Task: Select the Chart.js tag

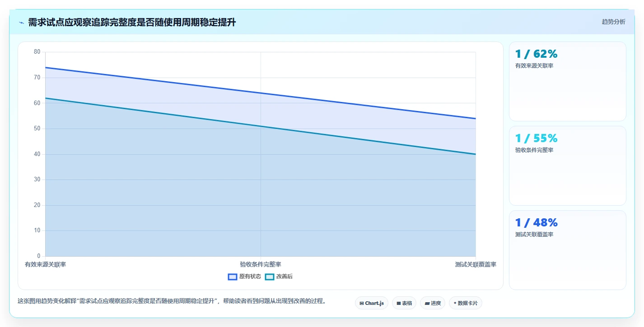Action: click(x=372, y=303)
